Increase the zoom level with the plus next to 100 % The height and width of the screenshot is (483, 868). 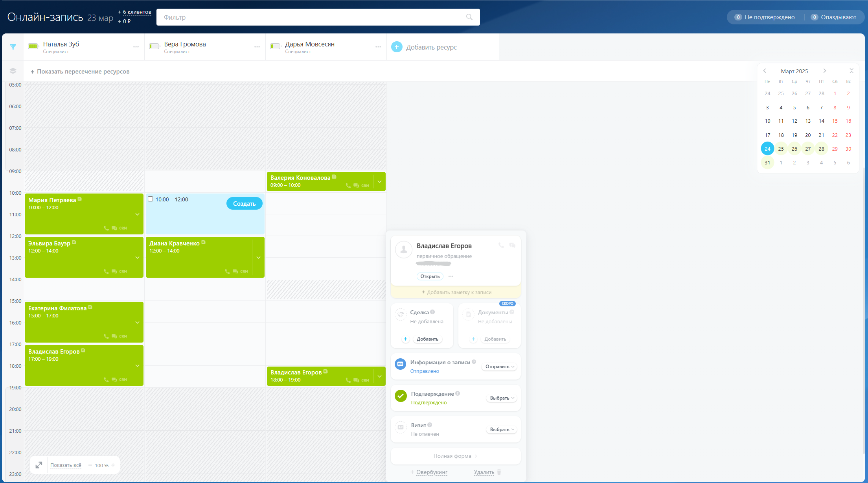pyautogui.click(x=113, y=465)
